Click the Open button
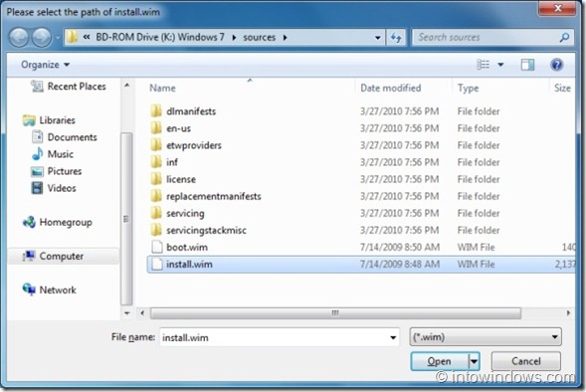This screenshot has height=392, width=586. point(439,361)
